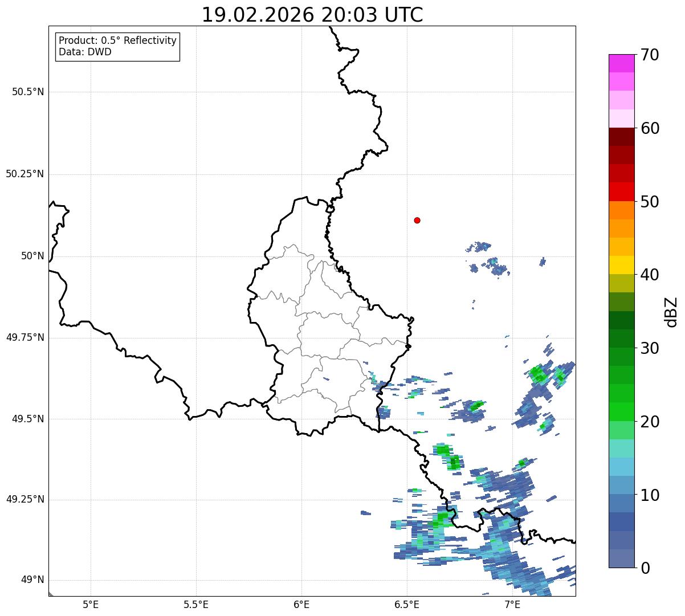Pick the dark maroon swatch below 60
Screen dimensions: 685x616
tap(621, 137)
